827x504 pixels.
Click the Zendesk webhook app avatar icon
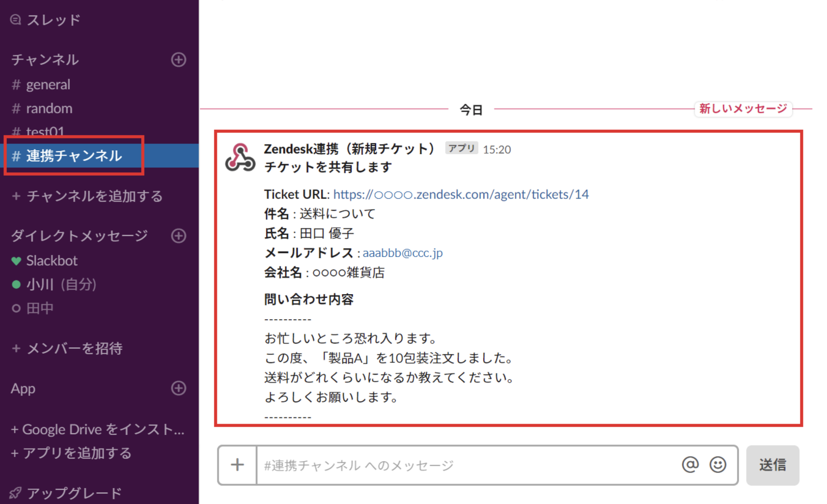pos(240,158)
